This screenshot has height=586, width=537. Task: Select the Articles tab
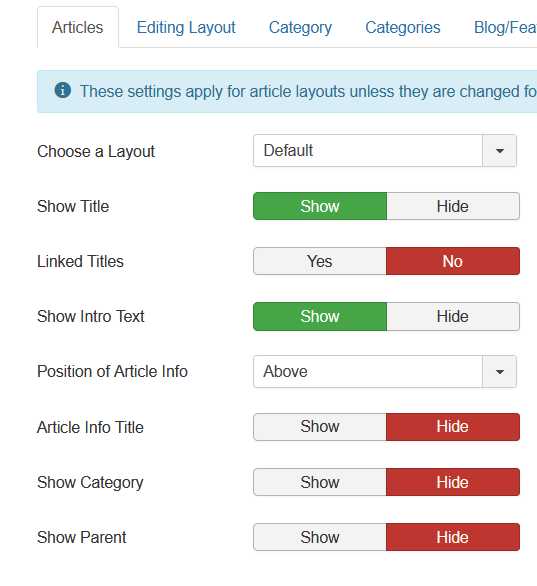click(78, 27)
